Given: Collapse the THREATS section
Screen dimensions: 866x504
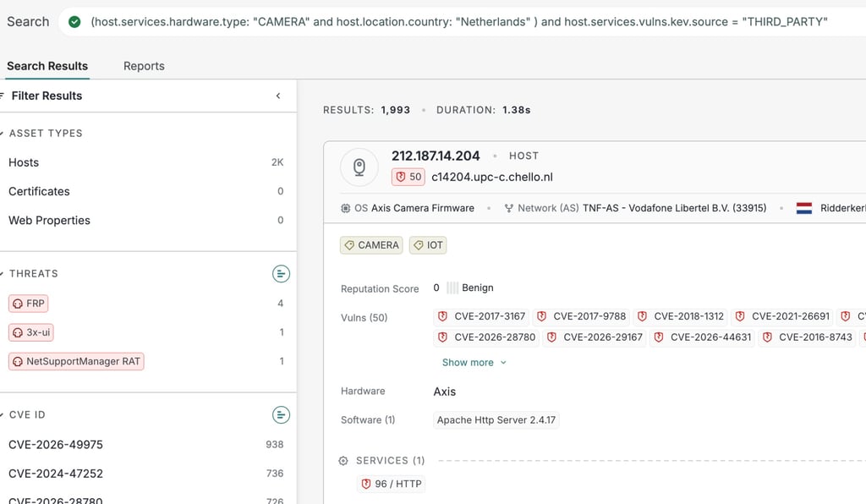Looking at the screenshot, I should (x=3, y=273).
